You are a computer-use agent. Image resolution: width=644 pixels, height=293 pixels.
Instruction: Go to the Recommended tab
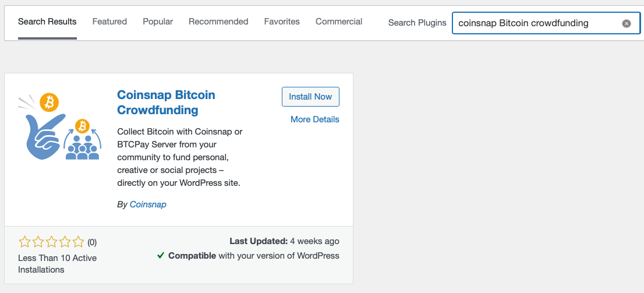(x=218, y=22)
